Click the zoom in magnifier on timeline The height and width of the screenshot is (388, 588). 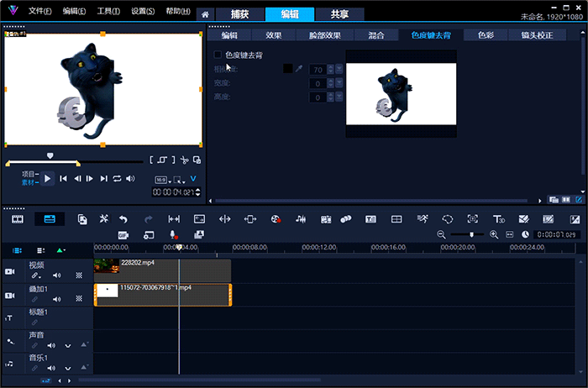[494, 235]
